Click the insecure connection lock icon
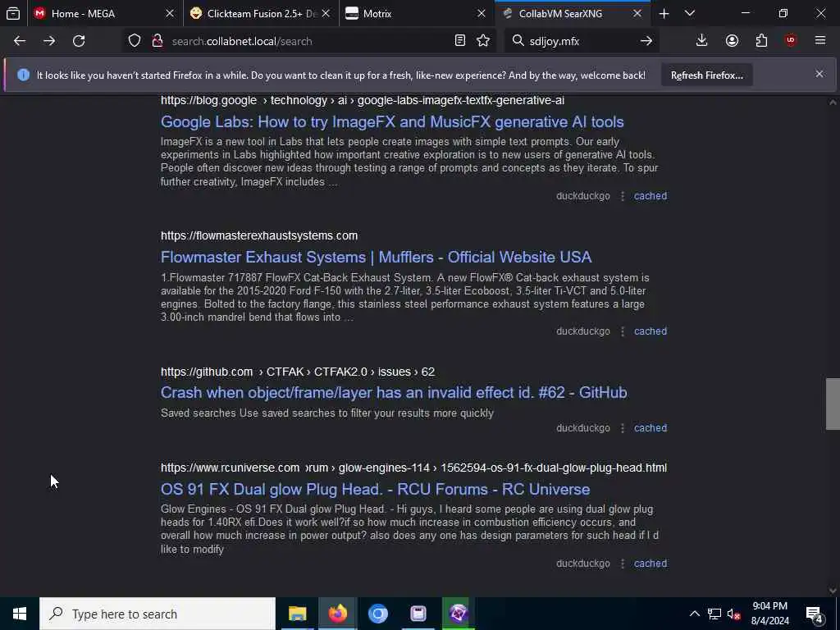Screen dimensions: 840x630 pos(157,41)
